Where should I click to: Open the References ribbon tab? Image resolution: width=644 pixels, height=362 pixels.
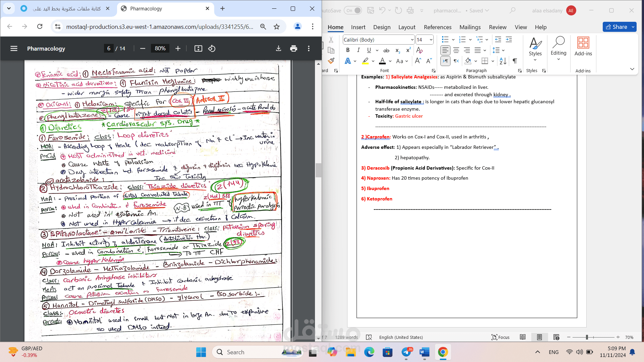tap(438, 27)
